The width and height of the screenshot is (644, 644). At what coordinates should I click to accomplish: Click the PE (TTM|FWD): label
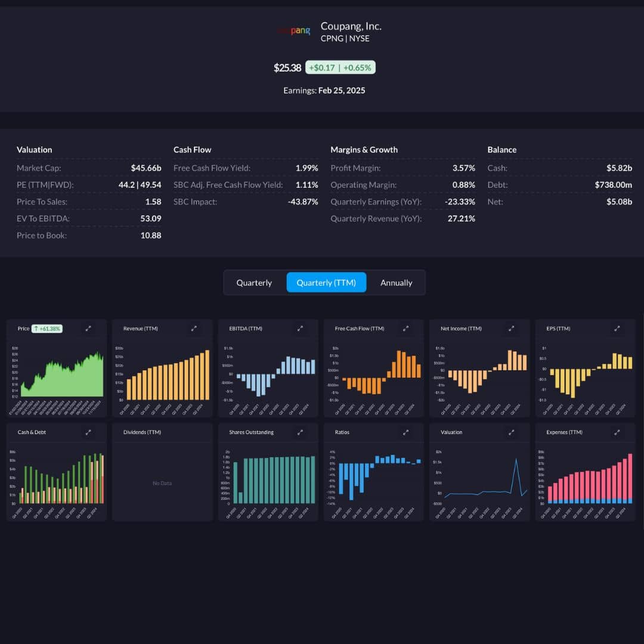(45, 185)
